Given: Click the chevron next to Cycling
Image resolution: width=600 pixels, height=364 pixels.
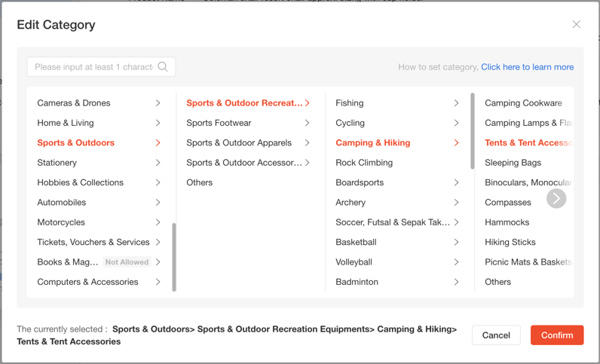Looking at the screenshot, I should click(456, 123).
